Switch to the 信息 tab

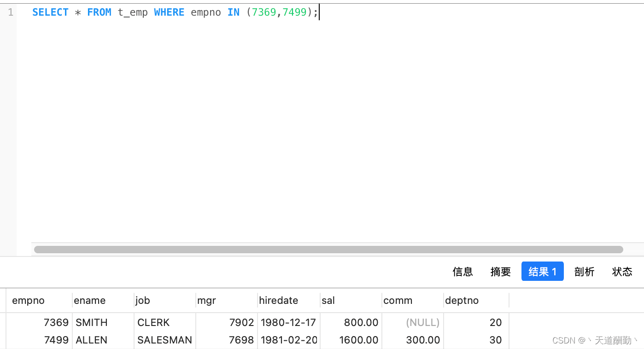pos(463,272)
